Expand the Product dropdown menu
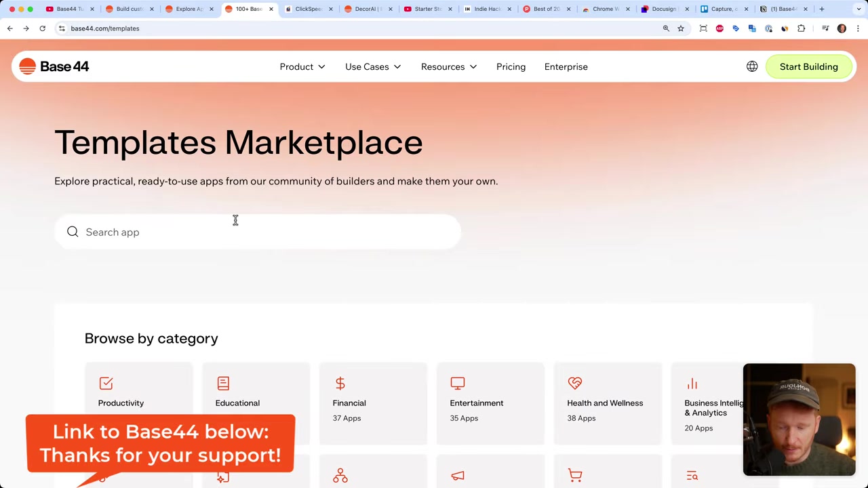 click(302, 66)
